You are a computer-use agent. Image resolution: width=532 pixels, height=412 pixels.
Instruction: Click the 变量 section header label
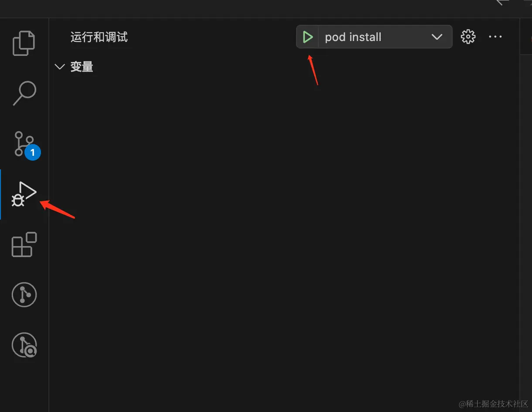click(82, 67)
